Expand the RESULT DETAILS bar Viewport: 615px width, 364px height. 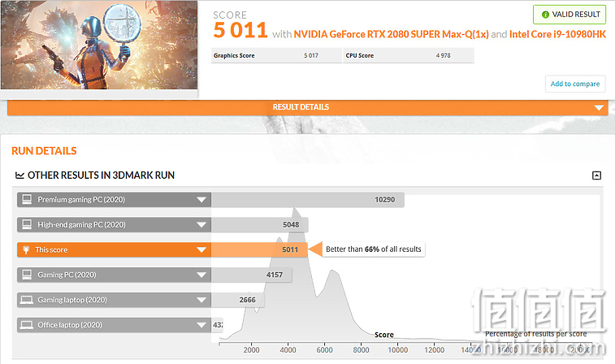(x=307, y=107)
